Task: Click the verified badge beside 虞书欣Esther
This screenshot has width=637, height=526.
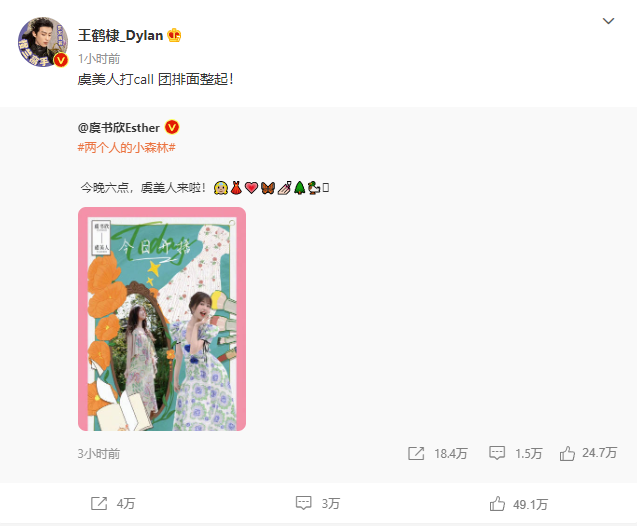Action: click(x=172, y=128)
